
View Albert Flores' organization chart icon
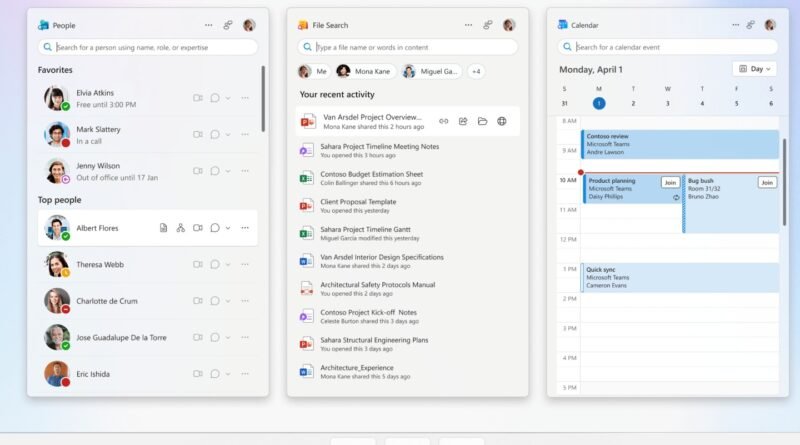click(181, 228)
